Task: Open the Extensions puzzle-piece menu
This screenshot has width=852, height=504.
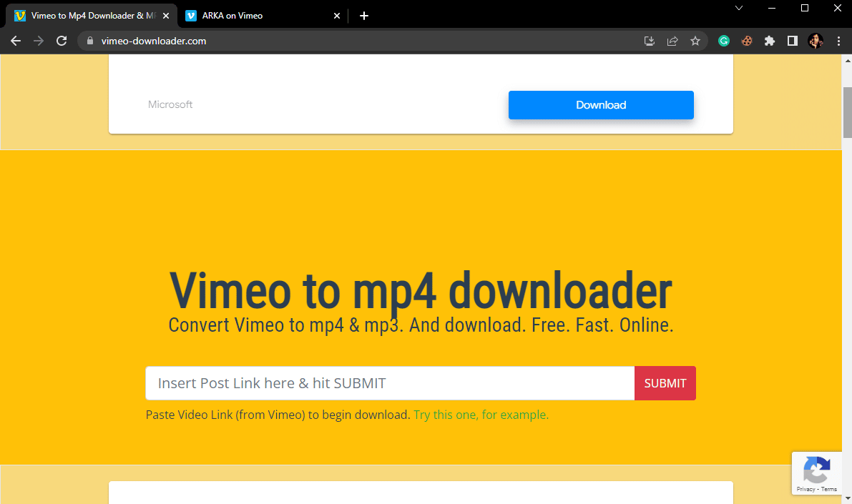Action: (x=770, y=41)
